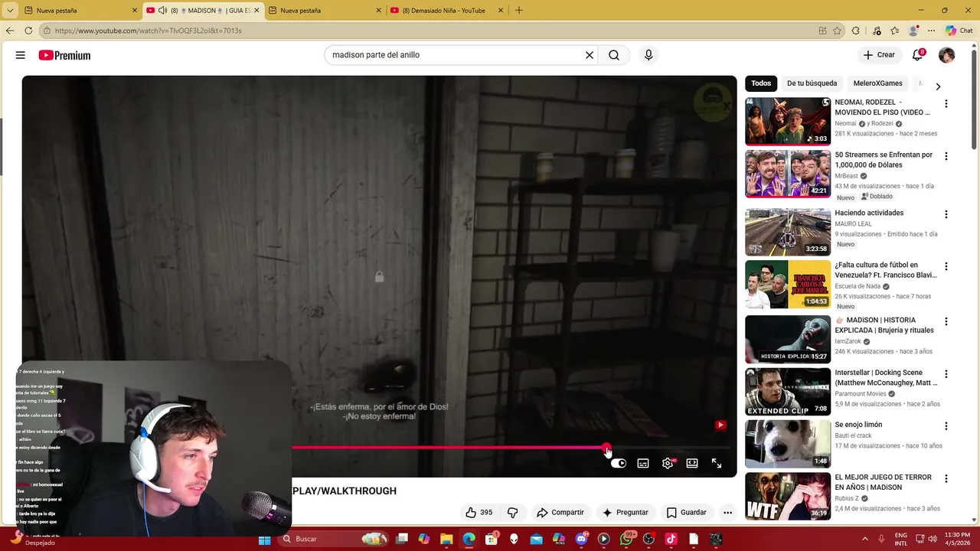Go back in browser history
The image size is (980, 551).
(x=9, y=31)
